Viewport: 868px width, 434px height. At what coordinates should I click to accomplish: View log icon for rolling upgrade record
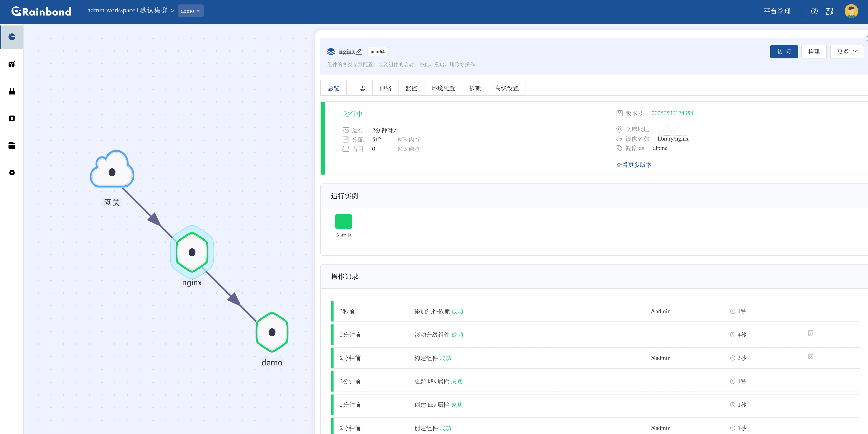pyautogui.click(x=811, y=333)
